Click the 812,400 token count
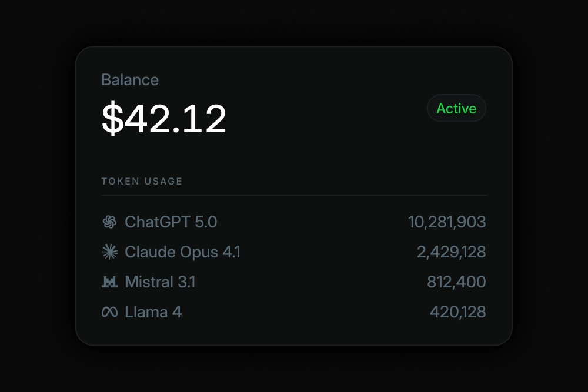The width and height of the screenshot is (588, 392). point(456,282)
